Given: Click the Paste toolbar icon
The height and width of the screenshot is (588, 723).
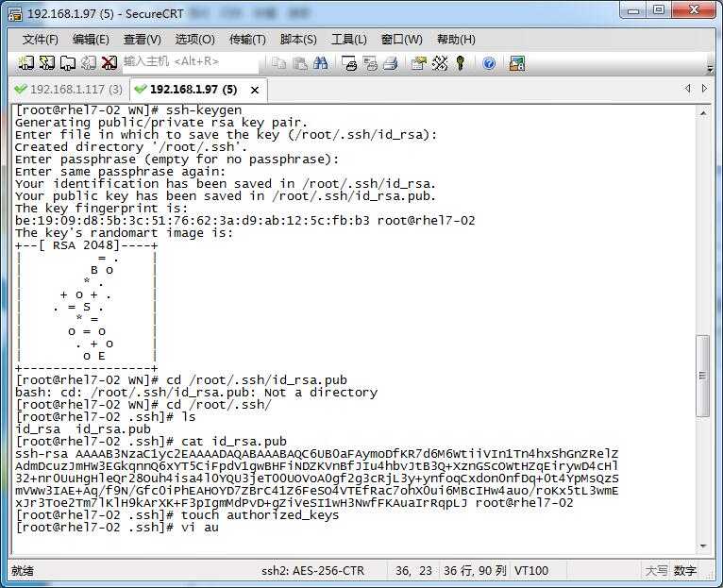Looking at the screenshot, I should click(x=300, y=62).
